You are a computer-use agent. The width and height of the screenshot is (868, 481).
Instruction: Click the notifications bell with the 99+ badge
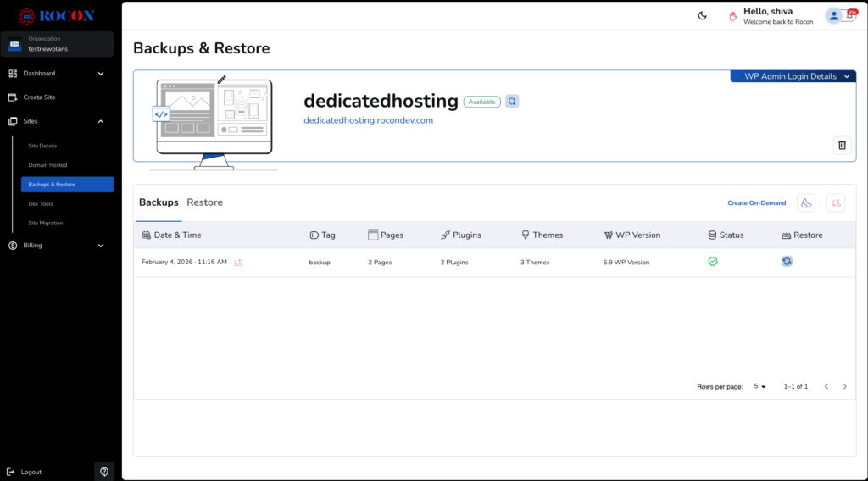849,15
